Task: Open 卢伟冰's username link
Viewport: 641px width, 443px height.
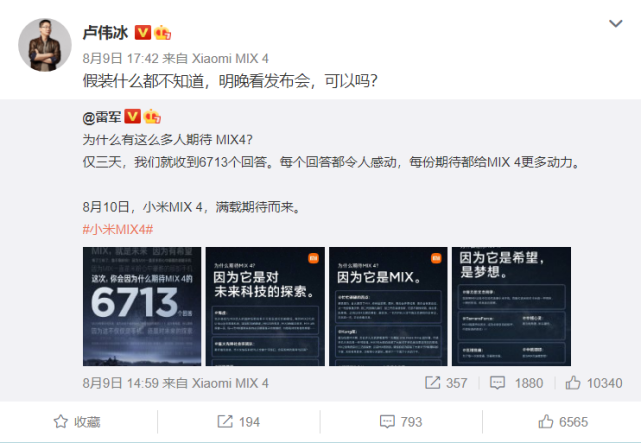Action: click(x=105, y=33)
